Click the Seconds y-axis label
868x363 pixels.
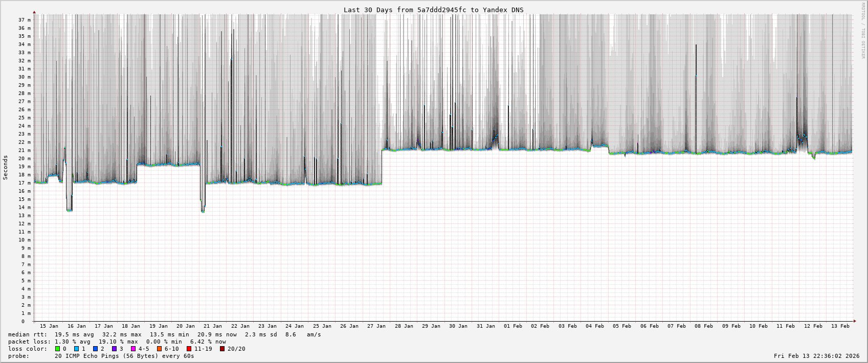click(x=6, y=168)
